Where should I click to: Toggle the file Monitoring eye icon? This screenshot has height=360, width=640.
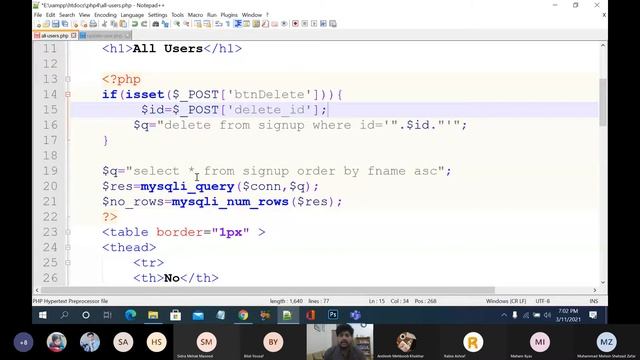(284, 24)
